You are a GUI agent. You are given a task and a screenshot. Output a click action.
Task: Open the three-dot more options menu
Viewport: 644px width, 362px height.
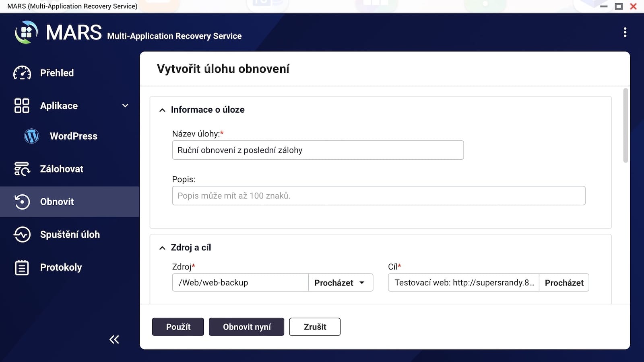(625, 32)
